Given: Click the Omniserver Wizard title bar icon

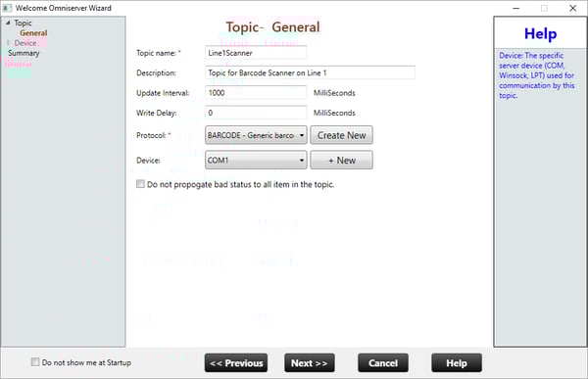Looking at the screenshot, I should tap(7, 8).
